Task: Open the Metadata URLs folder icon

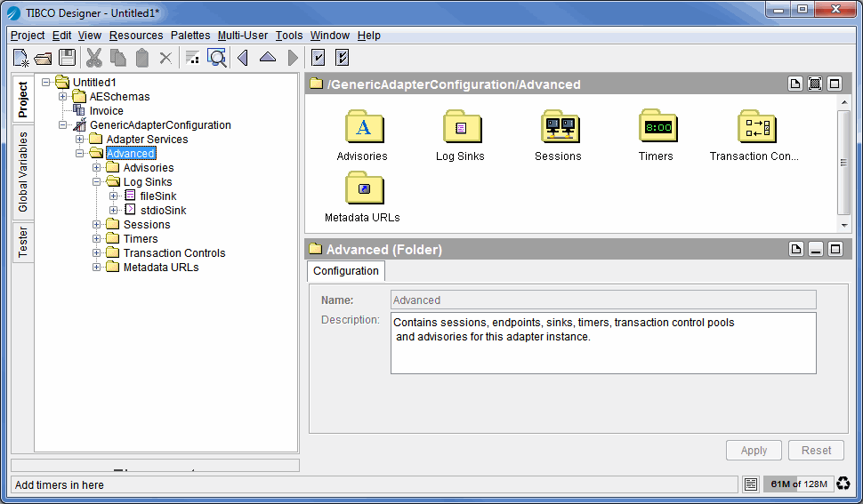Action: point(363,188)
